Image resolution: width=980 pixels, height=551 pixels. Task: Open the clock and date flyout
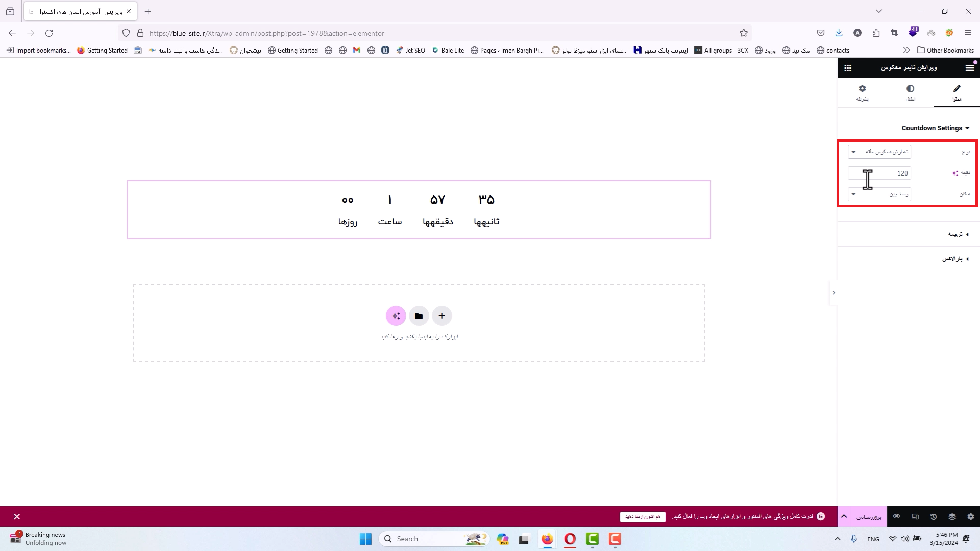944,539
